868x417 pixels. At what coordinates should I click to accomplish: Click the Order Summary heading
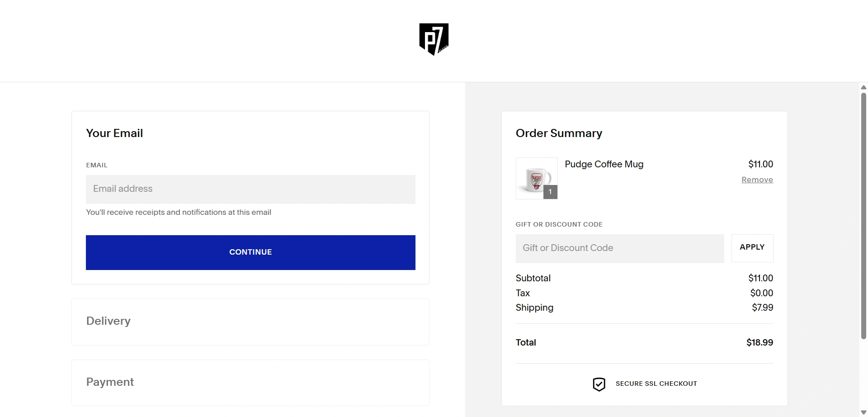tap(559, 133)
